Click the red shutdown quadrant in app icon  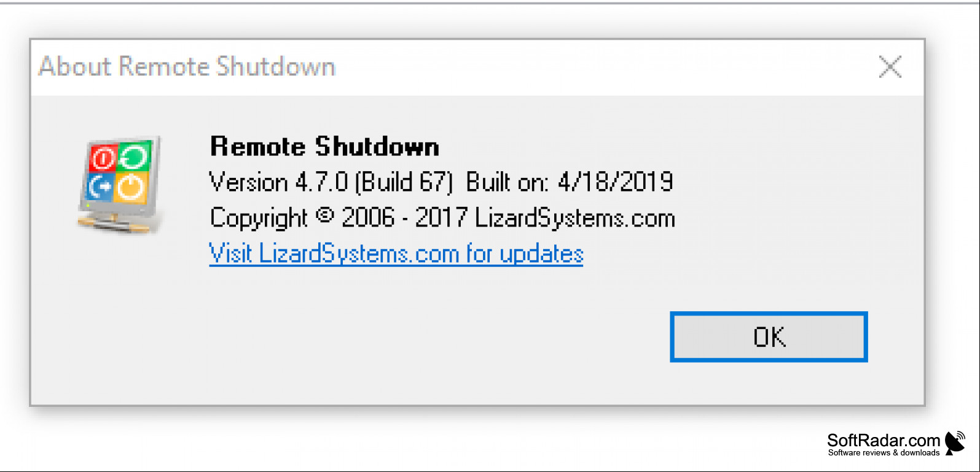point(103,158)
